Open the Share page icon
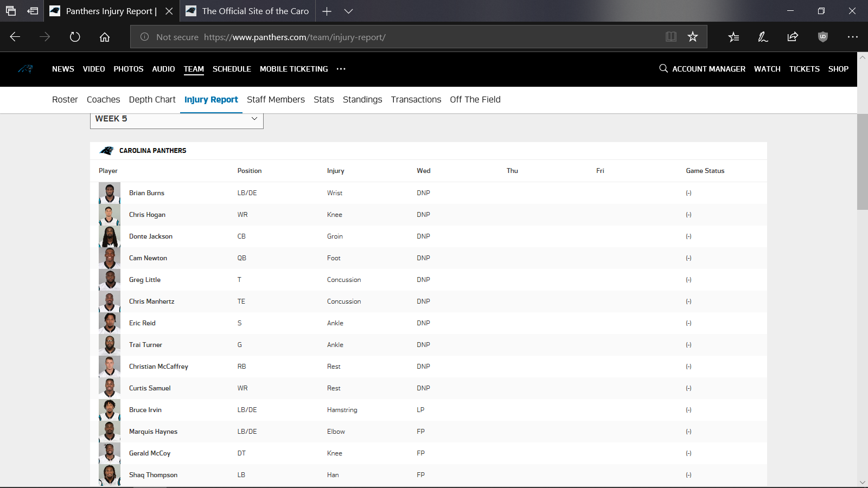Screen dimensions: 868x488 793,37
